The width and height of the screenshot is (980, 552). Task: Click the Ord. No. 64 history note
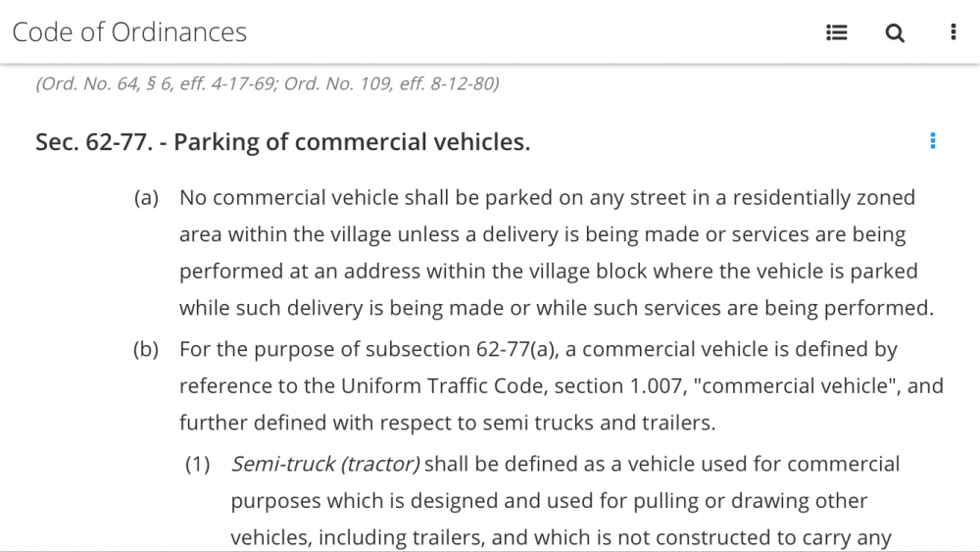(268, 83)
